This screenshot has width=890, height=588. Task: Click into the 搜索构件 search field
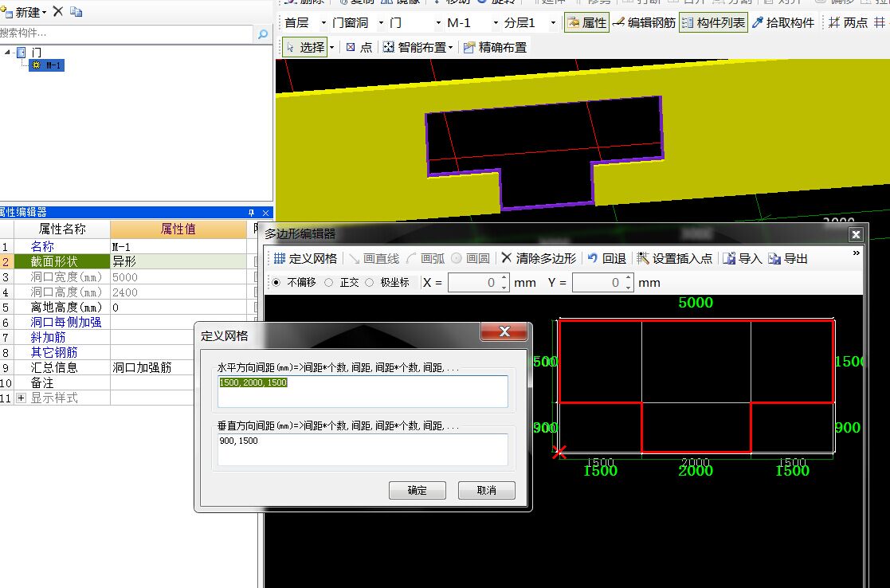click(126, 33)
